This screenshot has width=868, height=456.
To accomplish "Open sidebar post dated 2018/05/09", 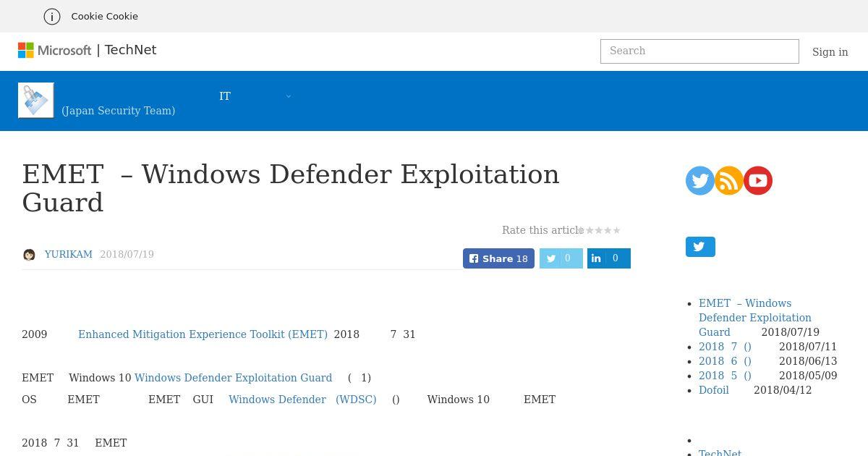I will point(725,376).
